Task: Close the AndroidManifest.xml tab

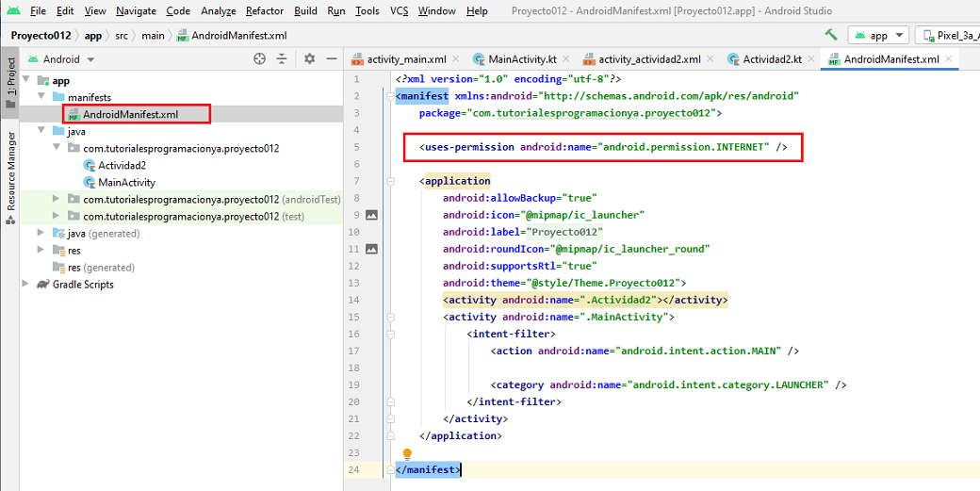Action: pos(949,58)
